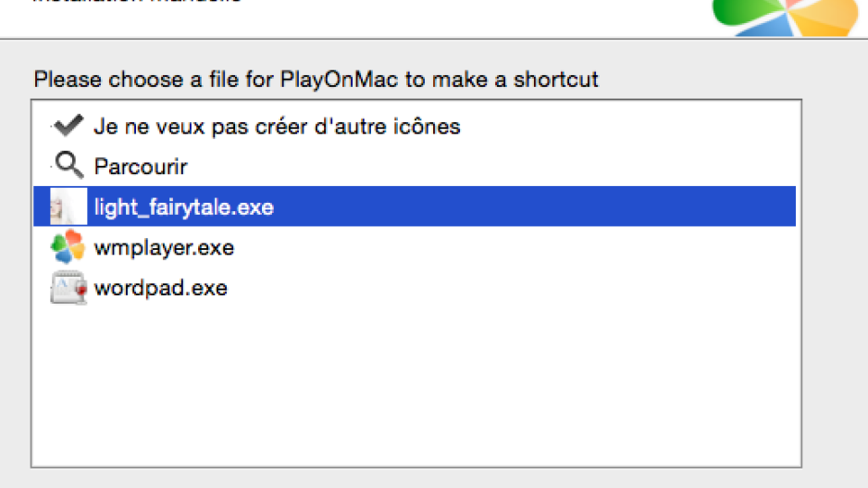Select "Je ne veux pas créer d'autre icônes" text

(277, 127)
